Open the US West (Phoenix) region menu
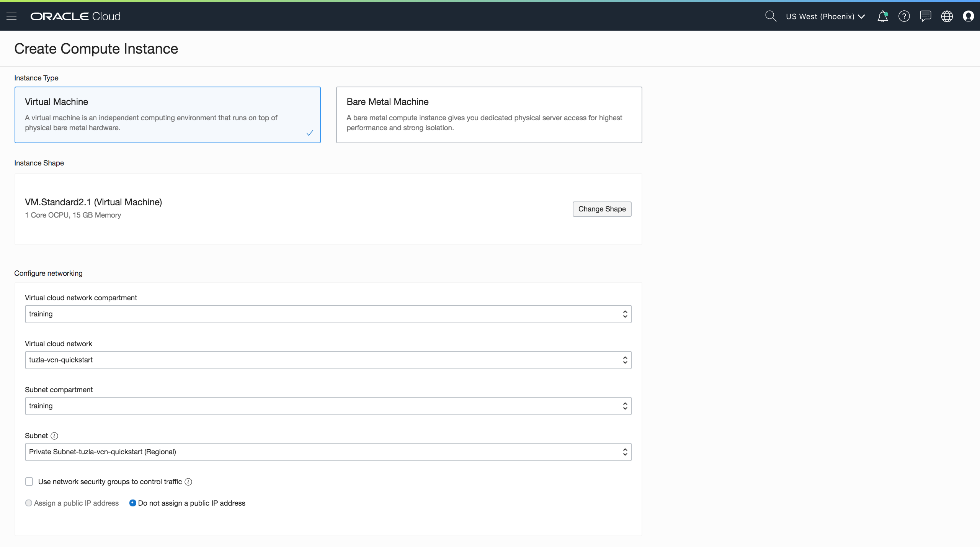Viewport: 980px width, 547px height. (x=825, y=16)
